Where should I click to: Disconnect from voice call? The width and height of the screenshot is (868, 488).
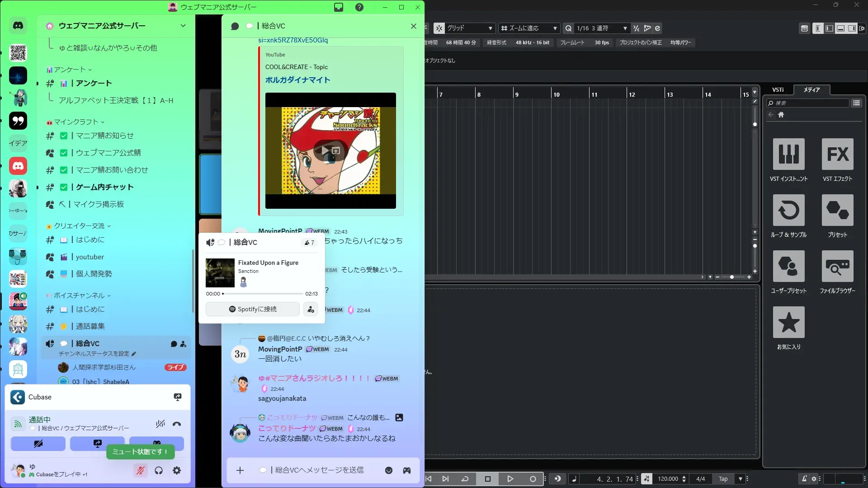pos(177,424)
